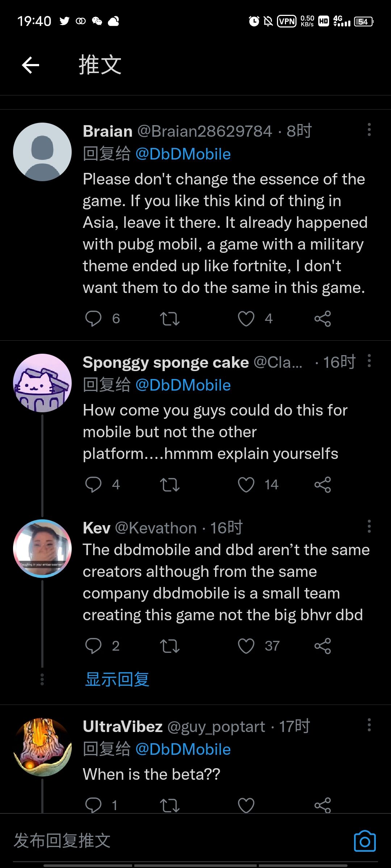Viewport: 391px width, 868px height.
Task: Open @DbDMobile mention in Braian's tweet
Action: click(183, 154)
